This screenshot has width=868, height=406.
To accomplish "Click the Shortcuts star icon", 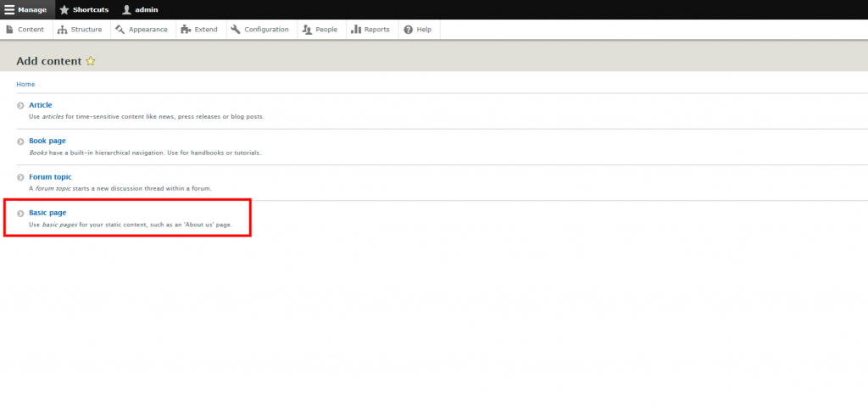I will (64, 9).
